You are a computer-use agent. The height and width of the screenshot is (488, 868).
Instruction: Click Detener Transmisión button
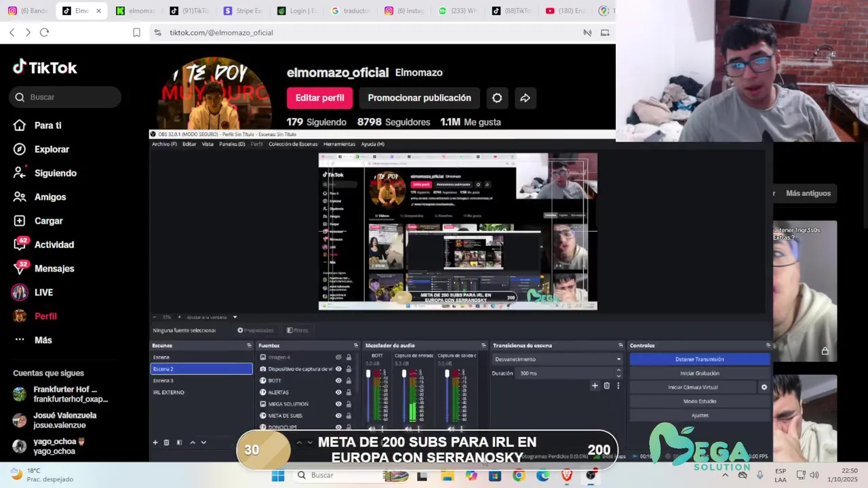click(700, 359)
